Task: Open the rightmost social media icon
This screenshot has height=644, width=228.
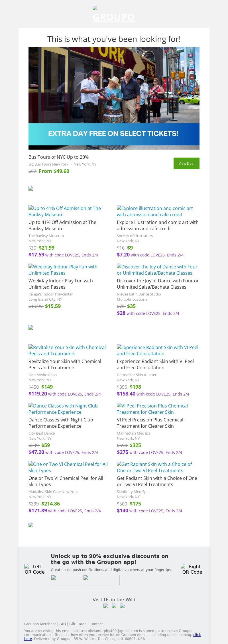Action: click(122, 606)
